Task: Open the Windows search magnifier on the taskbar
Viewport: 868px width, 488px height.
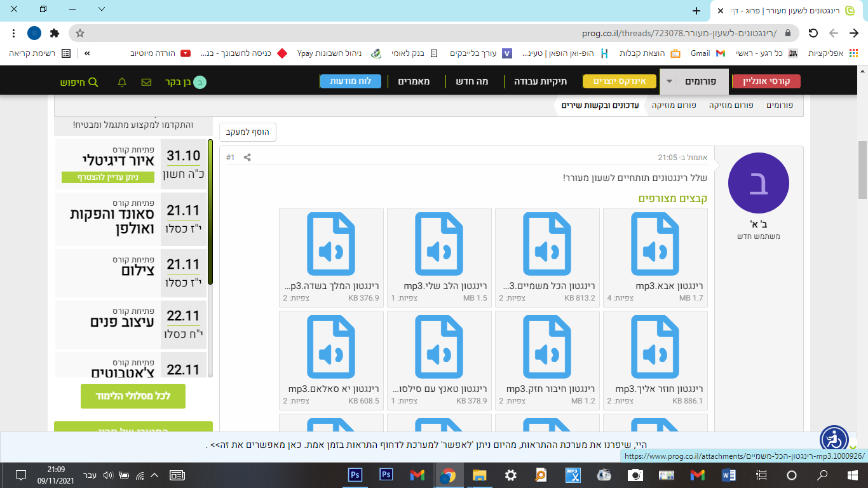Action: click(822, 475)
